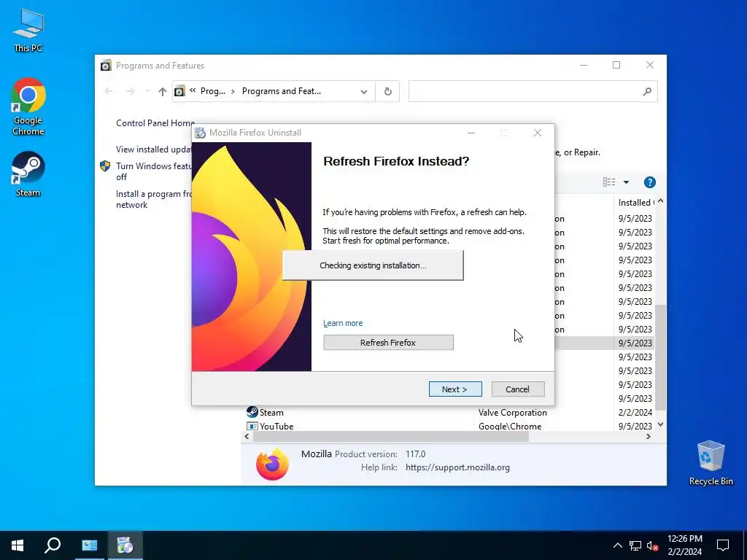This screenshot has width=747, height=560.
Task: Open Google Chrome desktop shortcut
Action: tap(28, 106)
